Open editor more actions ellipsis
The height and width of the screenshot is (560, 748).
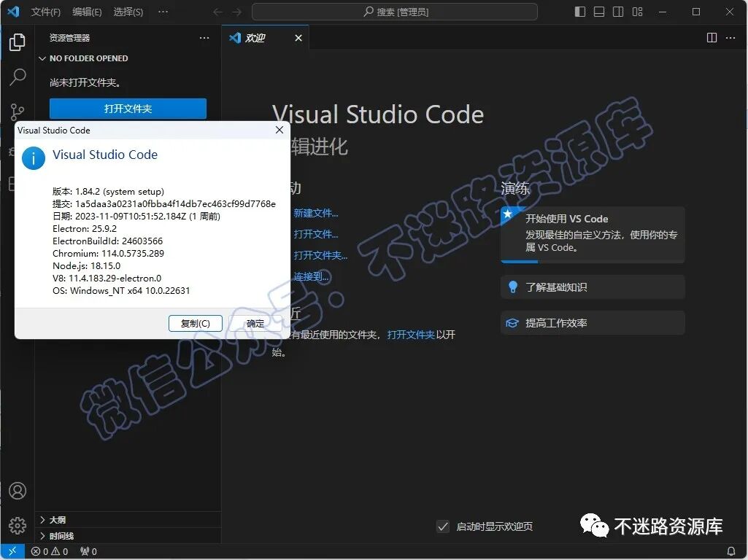(730, 38)
